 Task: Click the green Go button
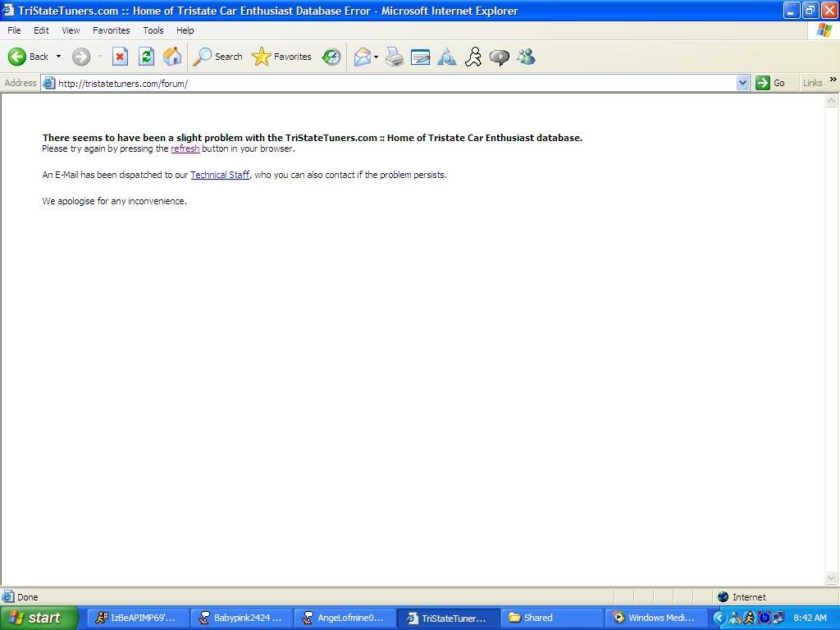coord(770,83)
